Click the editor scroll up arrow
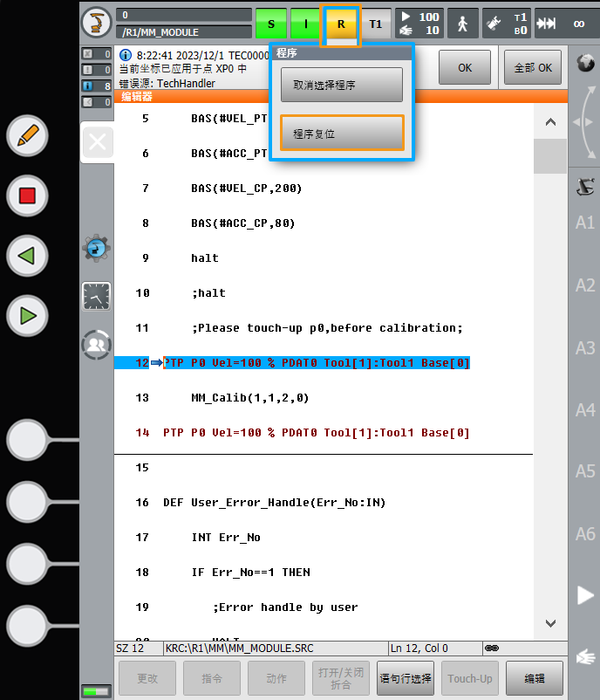600x700 pixels. [550, 122]
